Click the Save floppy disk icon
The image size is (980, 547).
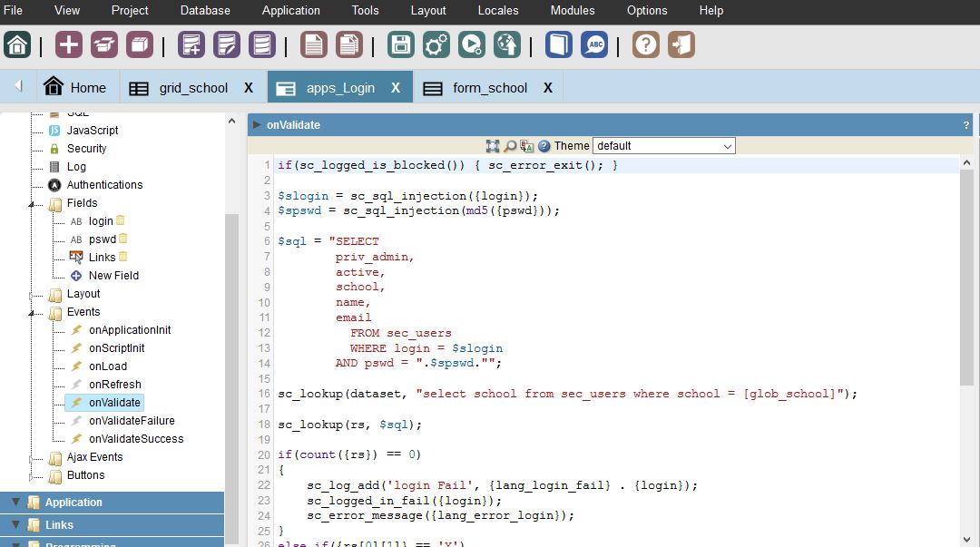[401, 45]
